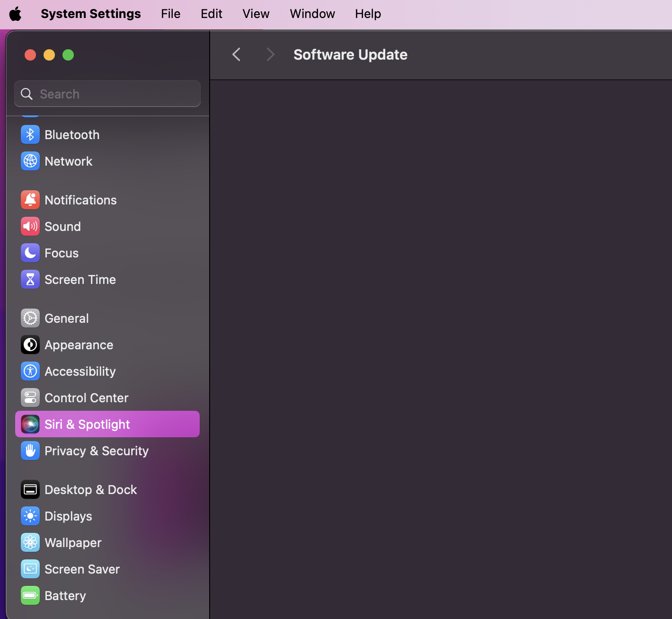The image size is (672, 619).
Task: Choose the General label in the sidebar
Action: [67, 318]
